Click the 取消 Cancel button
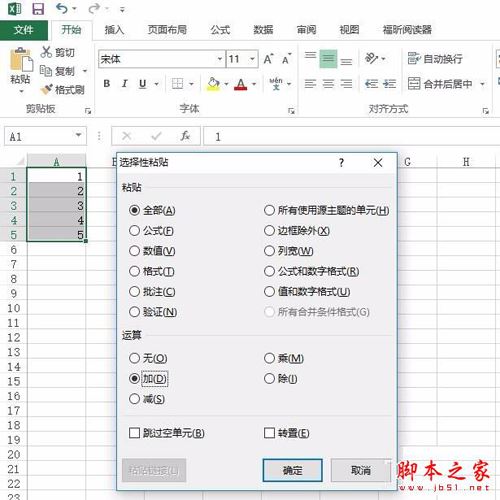Image resolution: width=500 pixels, height=500 pixels. (361, 470)
